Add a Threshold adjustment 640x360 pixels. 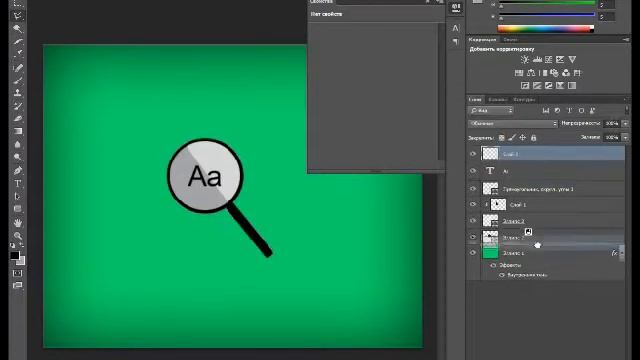tap(549, 86)
